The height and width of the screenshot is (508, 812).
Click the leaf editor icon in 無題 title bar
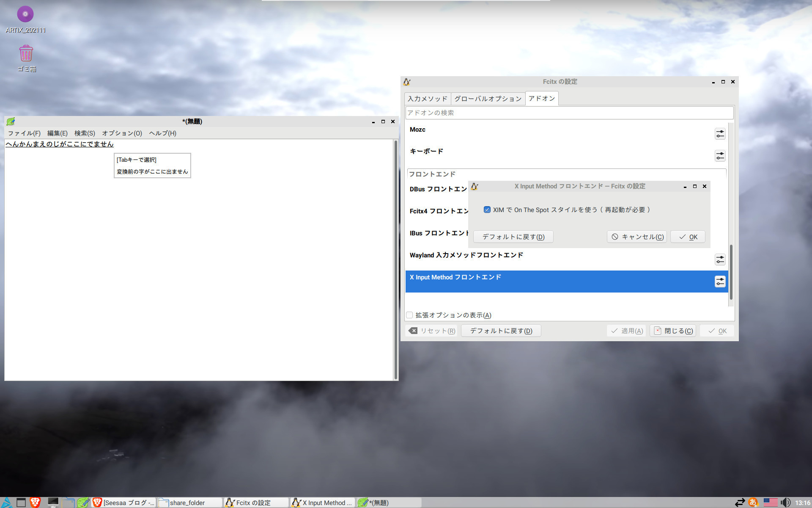click(x=11, y=121)
